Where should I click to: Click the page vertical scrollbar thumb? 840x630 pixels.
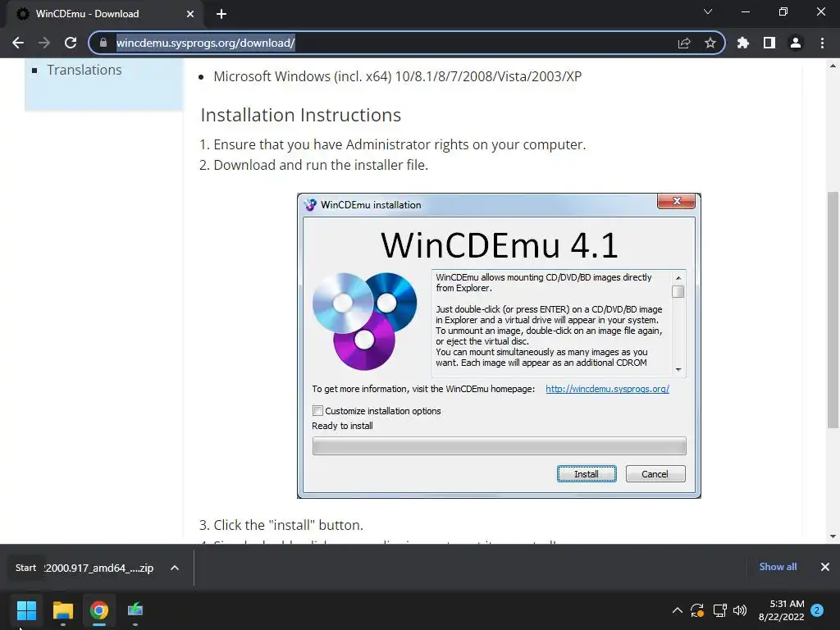click(x=833, y=309)
